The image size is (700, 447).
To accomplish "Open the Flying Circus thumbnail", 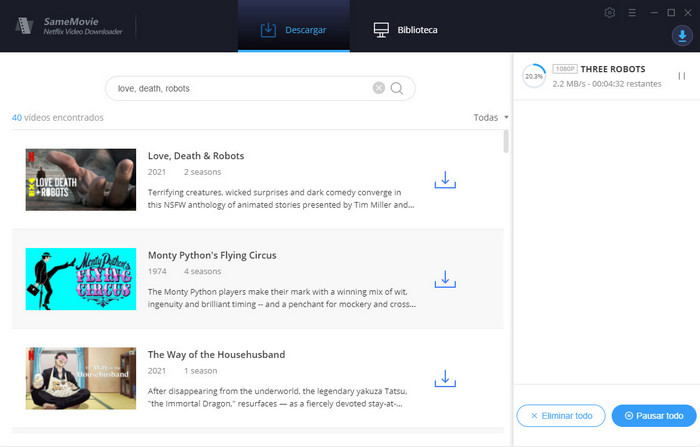I will click(81, 279).
